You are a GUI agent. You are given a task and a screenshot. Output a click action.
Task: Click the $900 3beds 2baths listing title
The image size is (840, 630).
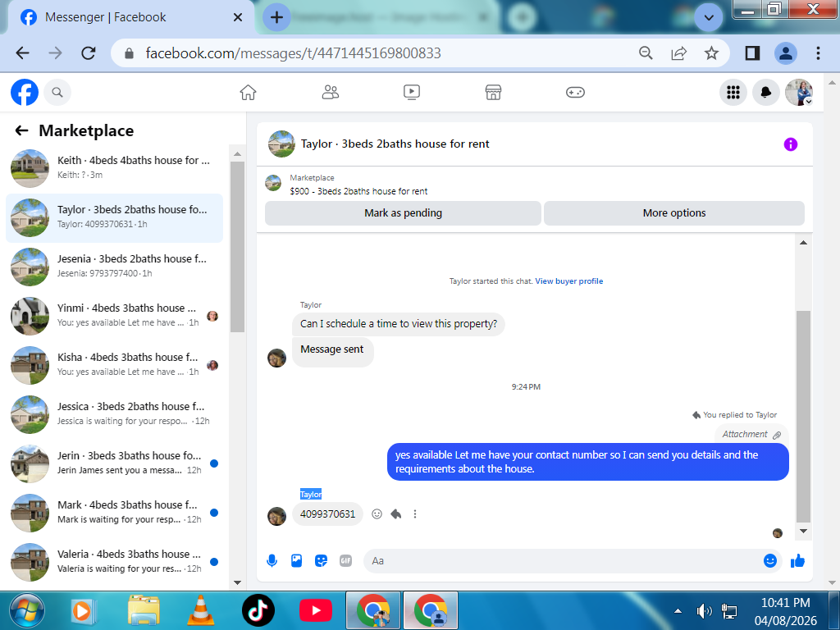358,191
